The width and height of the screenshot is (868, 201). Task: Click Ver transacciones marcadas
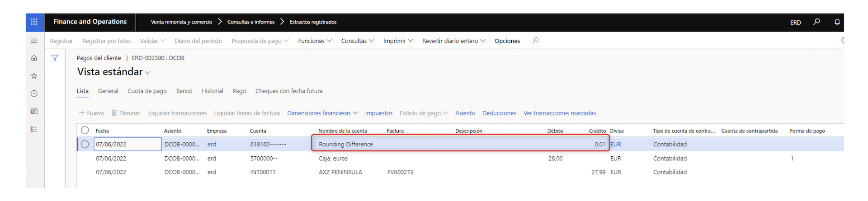point(560,113)
